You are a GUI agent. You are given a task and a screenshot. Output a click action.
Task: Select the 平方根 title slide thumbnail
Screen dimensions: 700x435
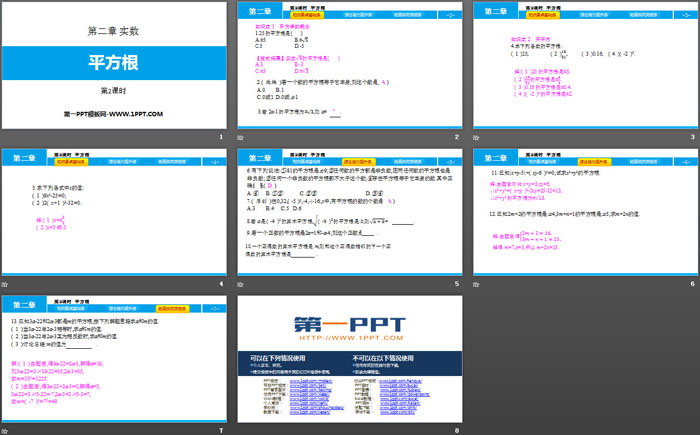[x=115, y=65]
